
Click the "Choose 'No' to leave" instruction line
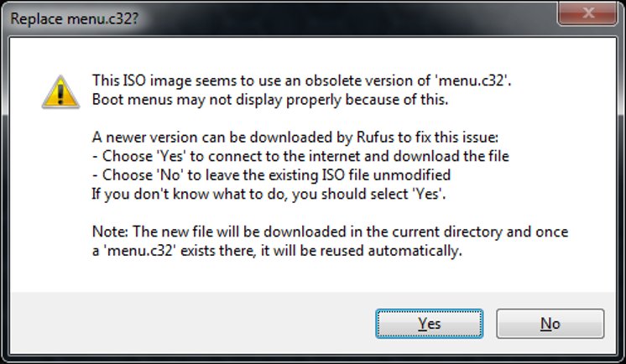[272, 174]
